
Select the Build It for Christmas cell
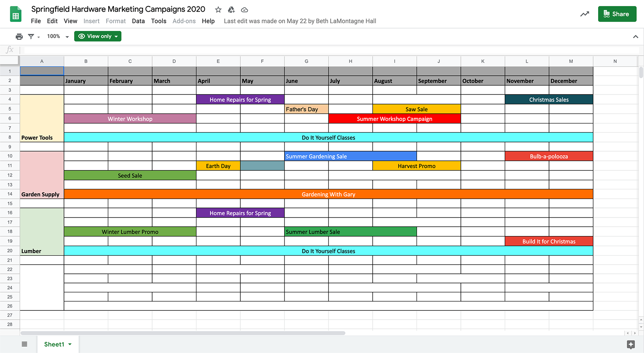[549, 241]
